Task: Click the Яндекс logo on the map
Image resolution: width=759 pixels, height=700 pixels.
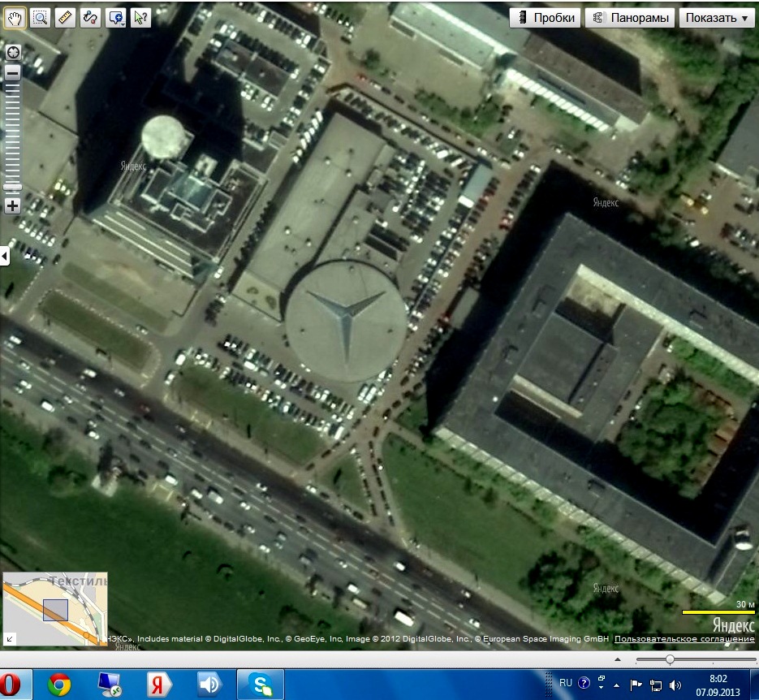Action: [x=733, y=625]
